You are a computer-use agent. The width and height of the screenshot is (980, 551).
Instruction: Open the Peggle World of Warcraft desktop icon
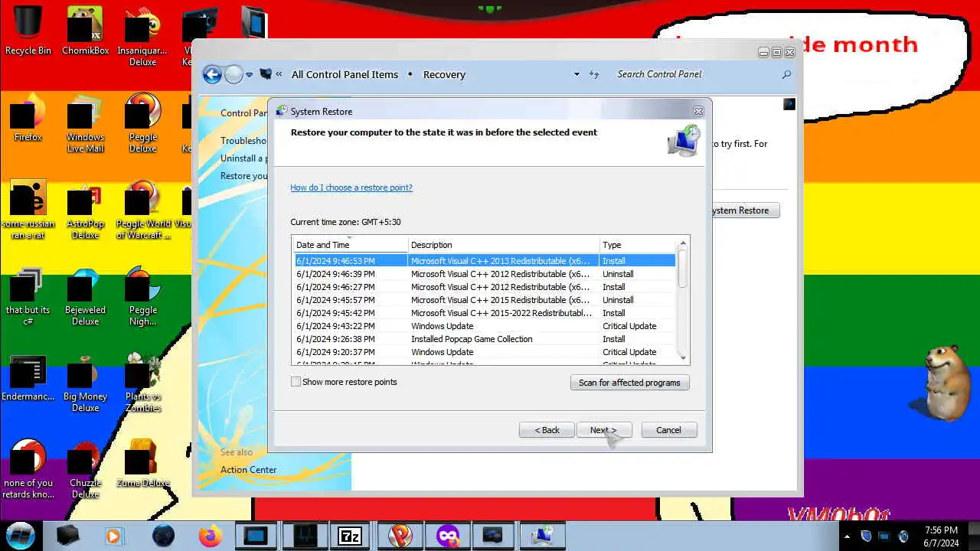pyautogui.click(x=142, y=209)
